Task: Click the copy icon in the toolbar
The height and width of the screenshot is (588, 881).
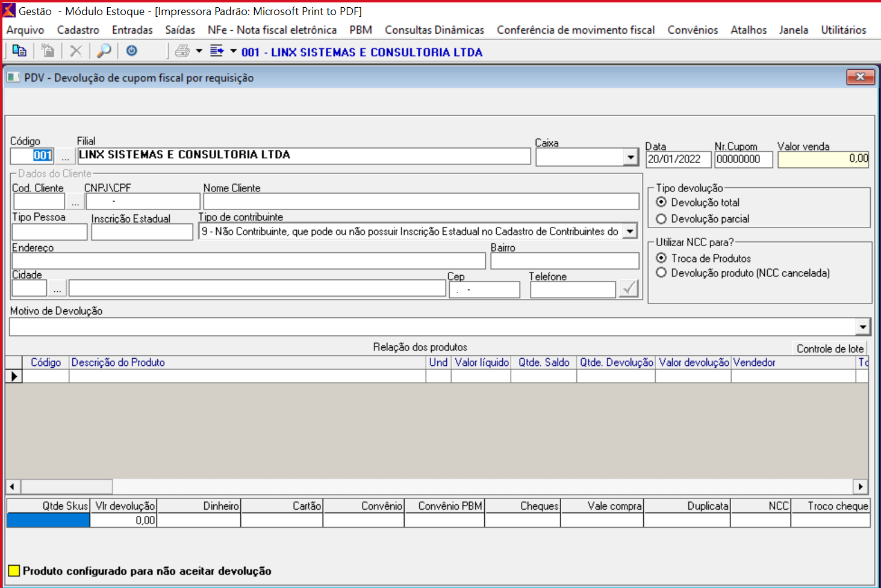Action: [x=19, y=51]
